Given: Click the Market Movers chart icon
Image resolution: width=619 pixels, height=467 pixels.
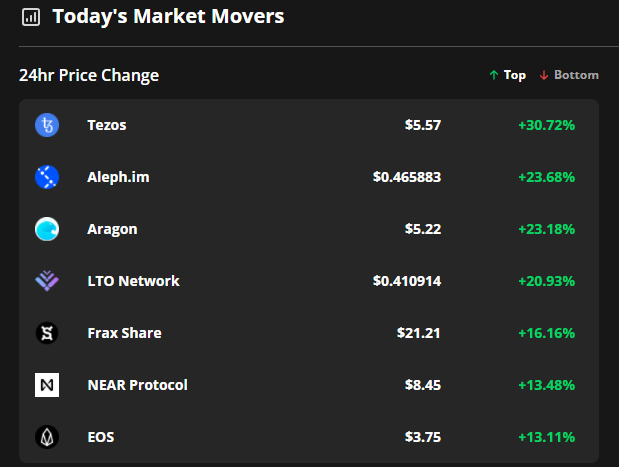Looking at the screenshot, I should pyautogui.click(x=31, y=17).
